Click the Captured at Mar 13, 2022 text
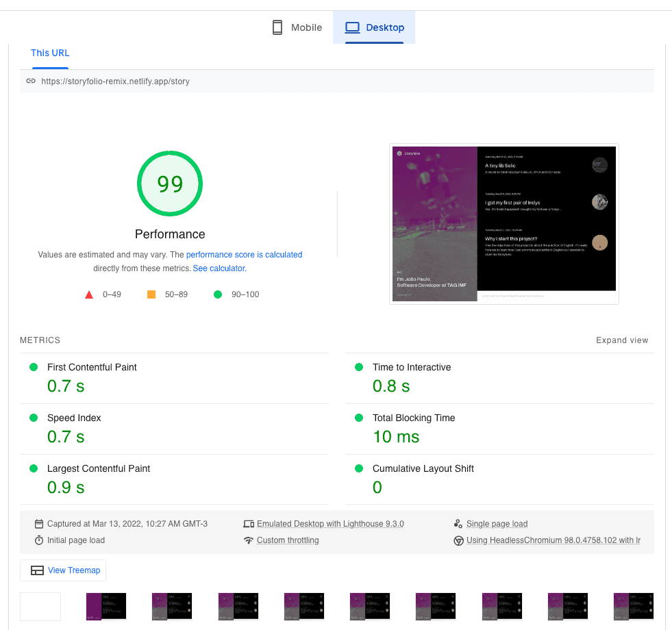The image size is (672, 630). pyautogui.click(x=127, y=524)
